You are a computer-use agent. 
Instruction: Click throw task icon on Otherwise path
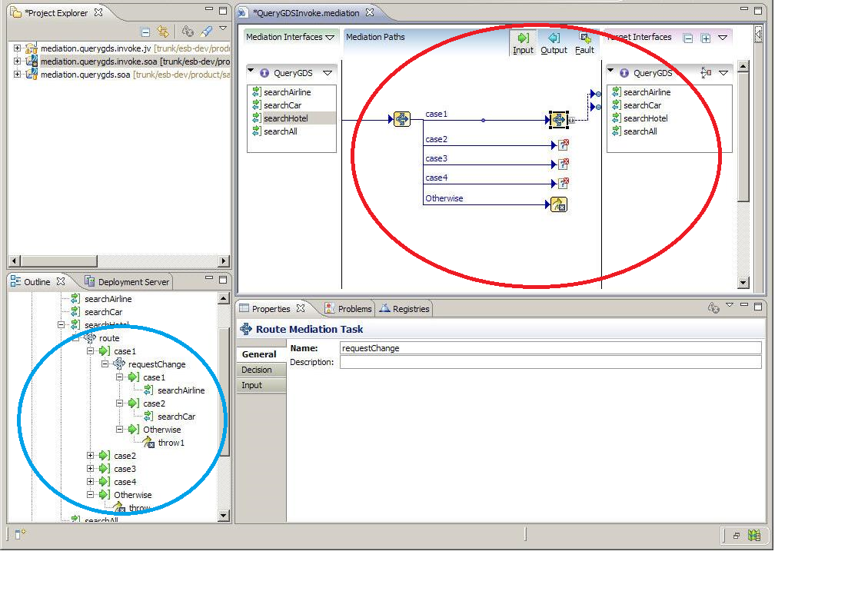(x=559, y=204)
